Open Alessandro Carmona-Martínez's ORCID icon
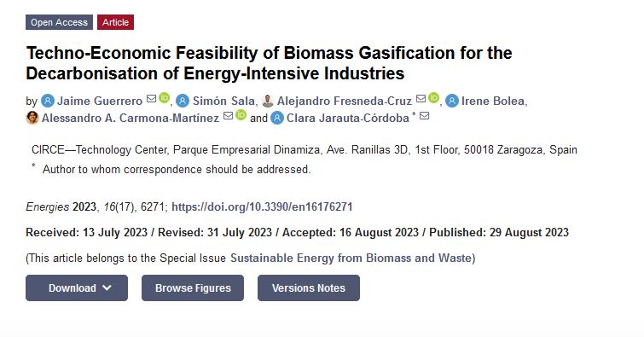Image resolution: width=644 pixels, height=337 pixels. coord(241,115)
